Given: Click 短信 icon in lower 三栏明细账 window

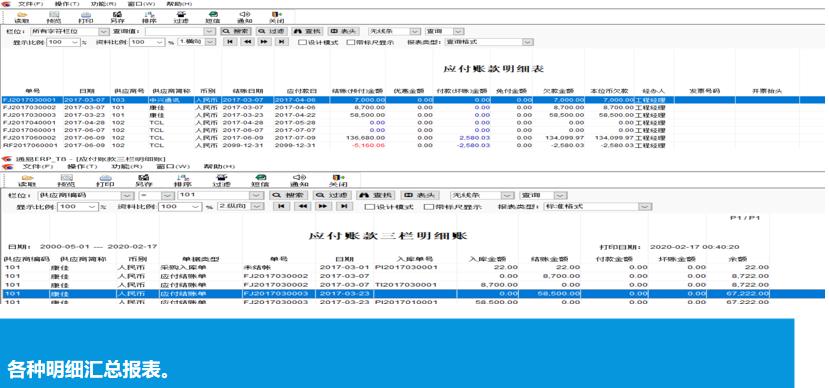Looking at the screenshot, I should point(261,181).
